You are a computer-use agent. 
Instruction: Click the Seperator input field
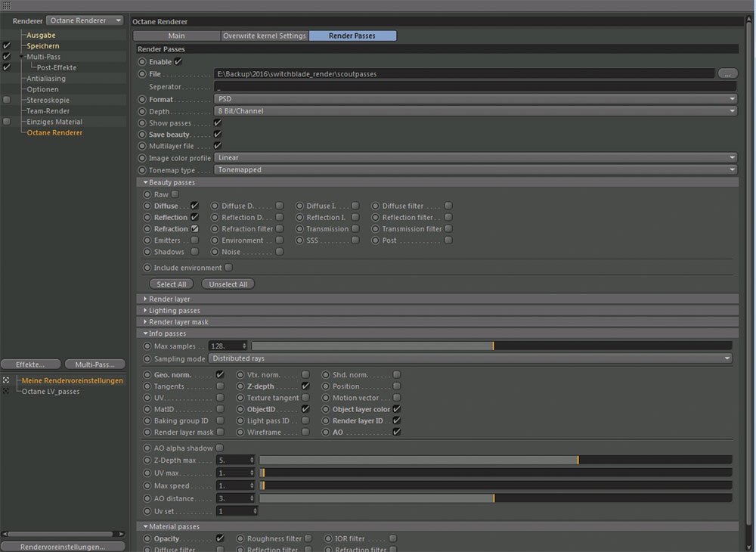476,87
